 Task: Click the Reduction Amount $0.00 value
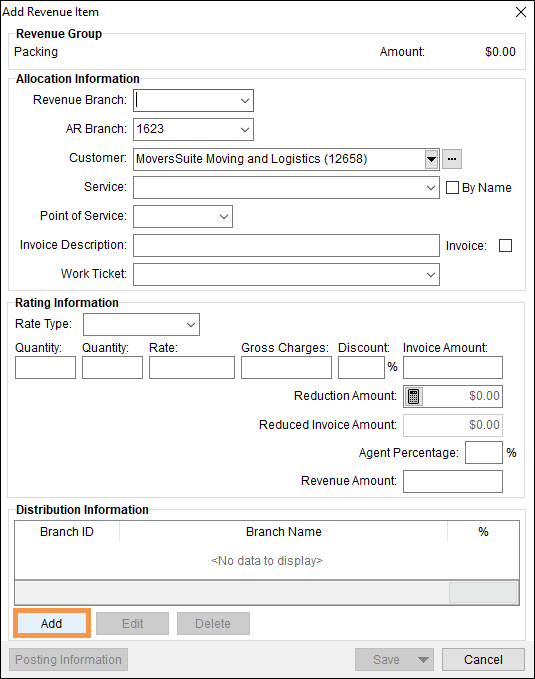click(484, 396)
